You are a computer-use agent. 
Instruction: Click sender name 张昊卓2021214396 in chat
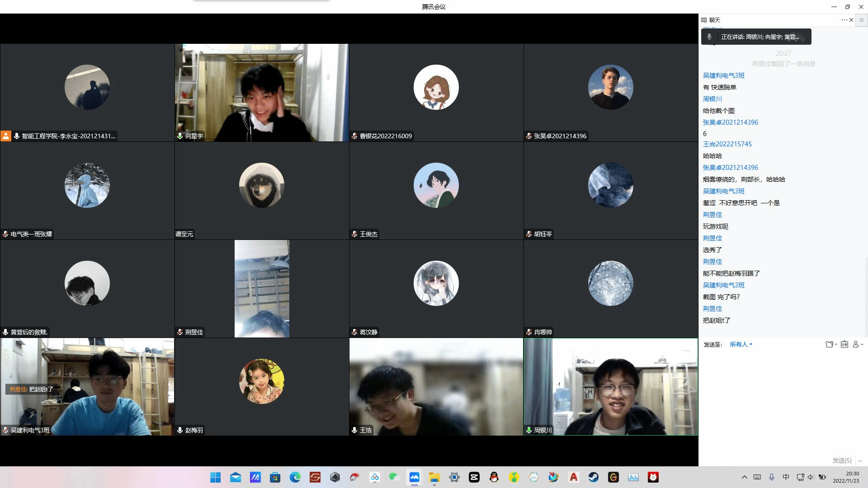[x=730, y=122]
